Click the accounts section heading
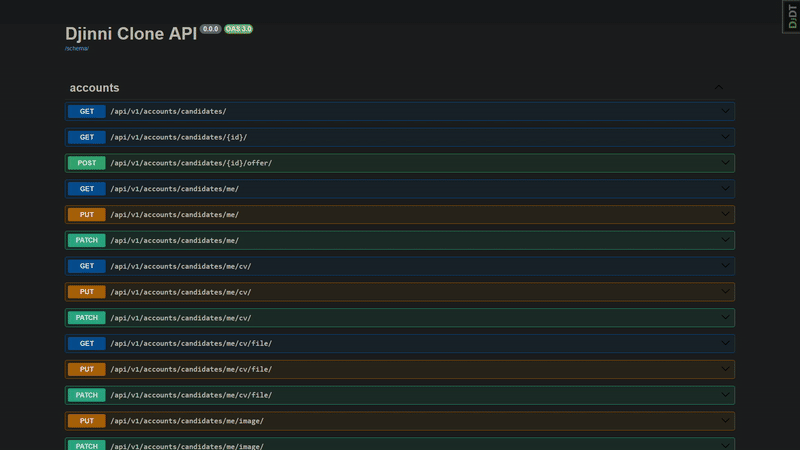This screenshot has height=450, width=800. tap(94, 88)
